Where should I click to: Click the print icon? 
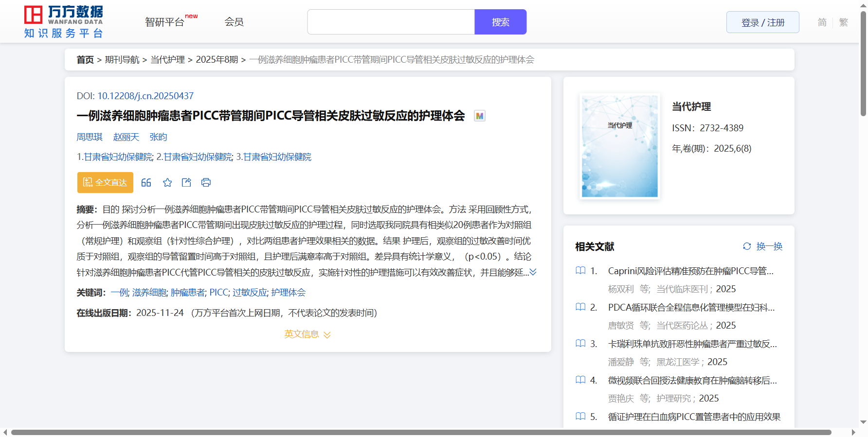pyautogui.click(x=206, y=182)
